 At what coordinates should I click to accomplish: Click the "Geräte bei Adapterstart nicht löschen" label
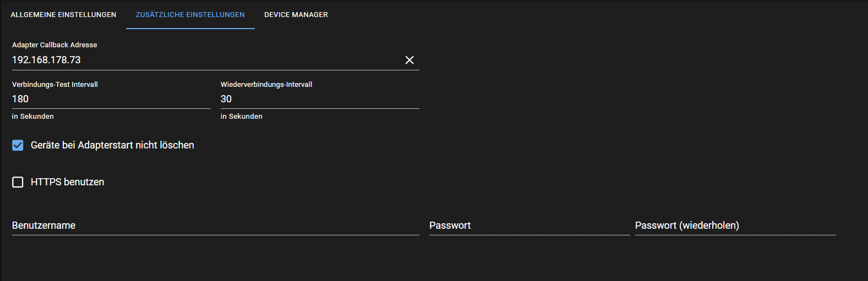pos(112,145)
